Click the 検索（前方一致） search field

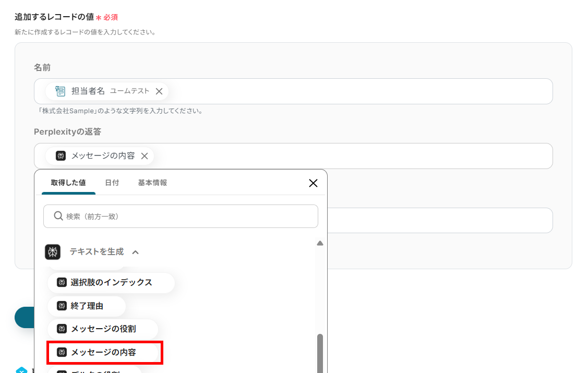[x=181, y=216]
